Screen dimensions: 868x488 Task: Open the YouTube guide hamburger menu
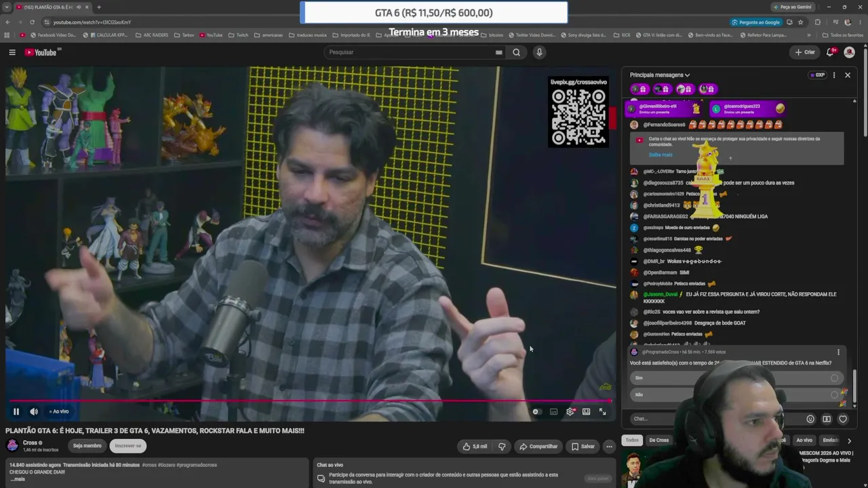point(12,52)
